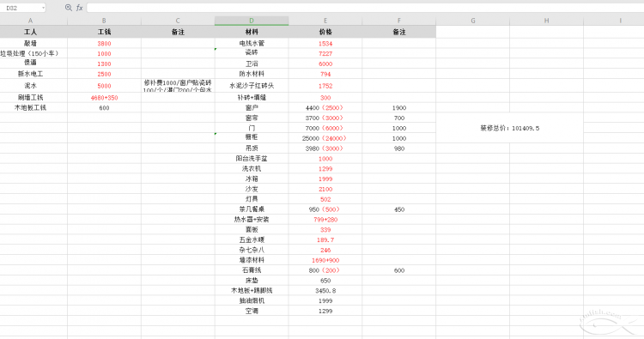Click the 水泥沙子红砖头 cell
This screenshot has width=644, height=339.
coord(252,86)
